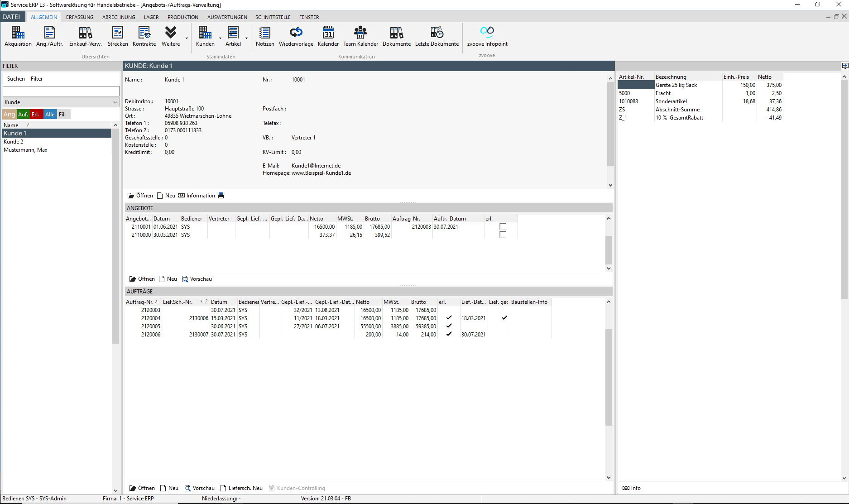Open zvoove Infopoint

tap(487, 36)
